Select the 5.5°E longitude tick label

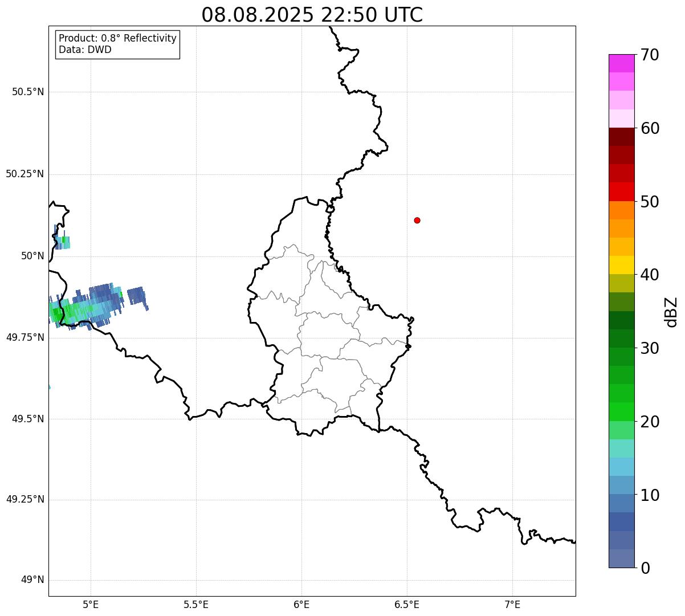click(196, 604)
